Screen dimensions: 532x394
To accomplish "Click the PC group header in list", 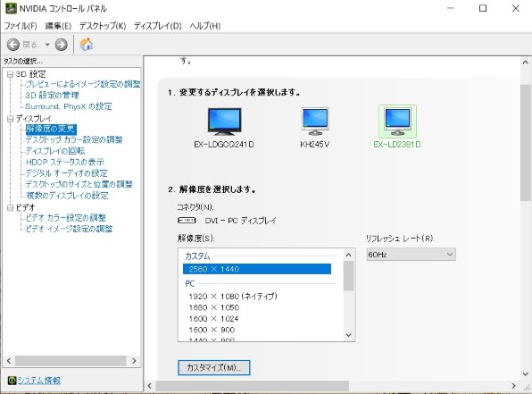I will click(x=189, y=283).
